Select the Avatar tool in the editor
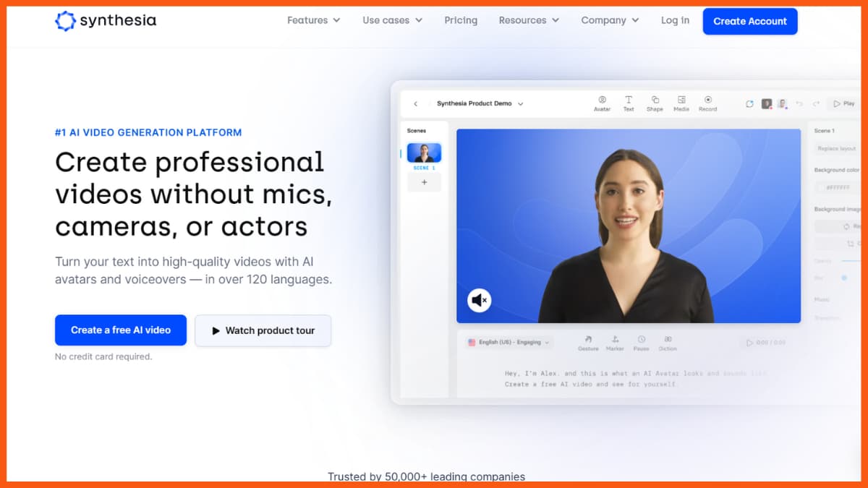 (602, 103)
